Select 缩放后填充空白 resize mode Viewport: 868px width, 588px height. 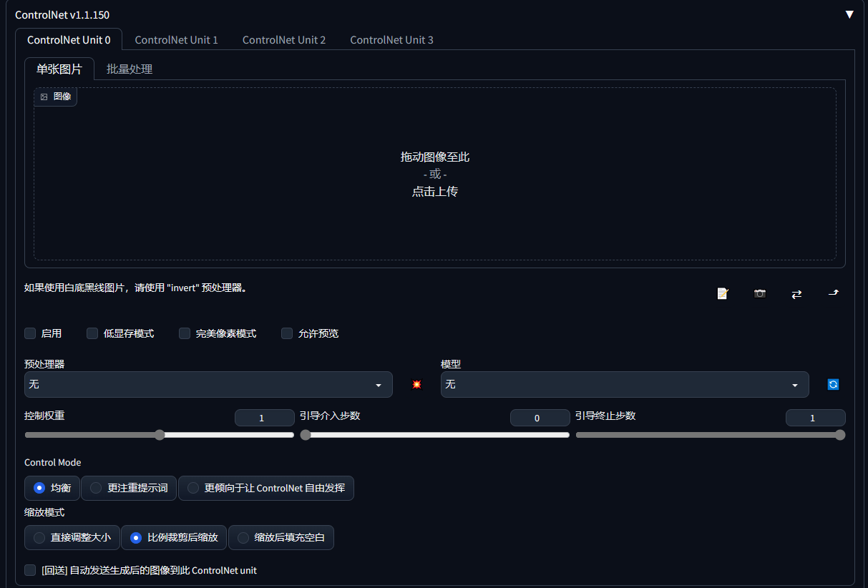281,537
